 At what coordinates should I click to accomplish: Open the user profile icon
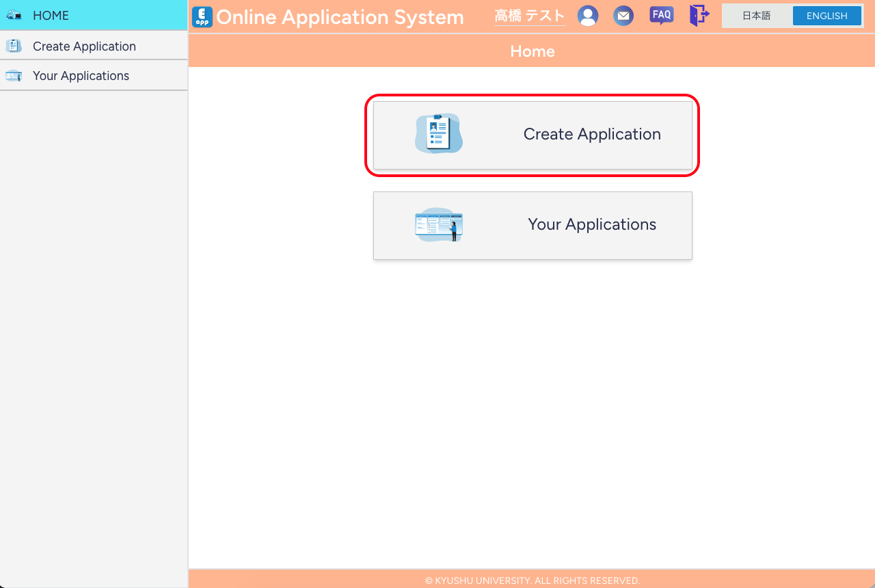coord(588,15)
